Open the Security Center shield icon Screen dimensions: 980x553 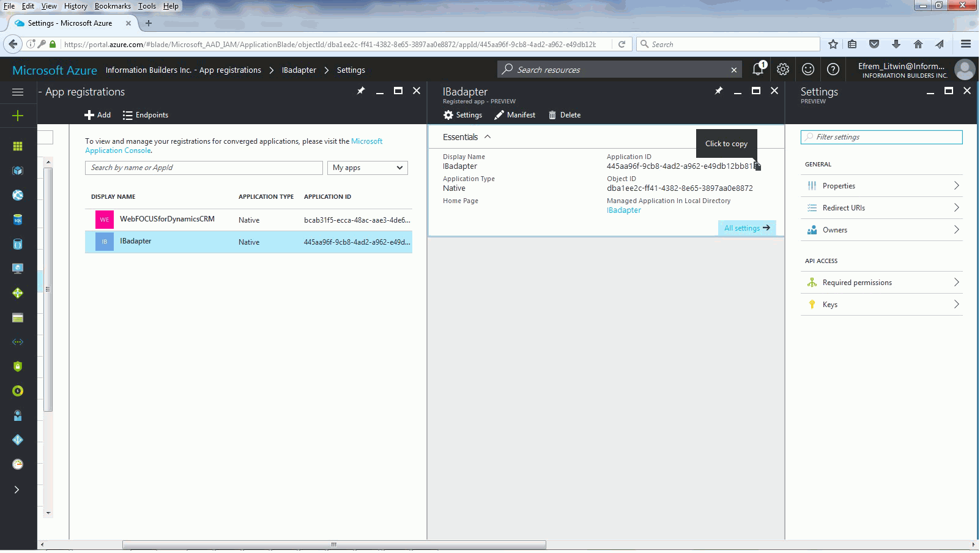[18, 366]
